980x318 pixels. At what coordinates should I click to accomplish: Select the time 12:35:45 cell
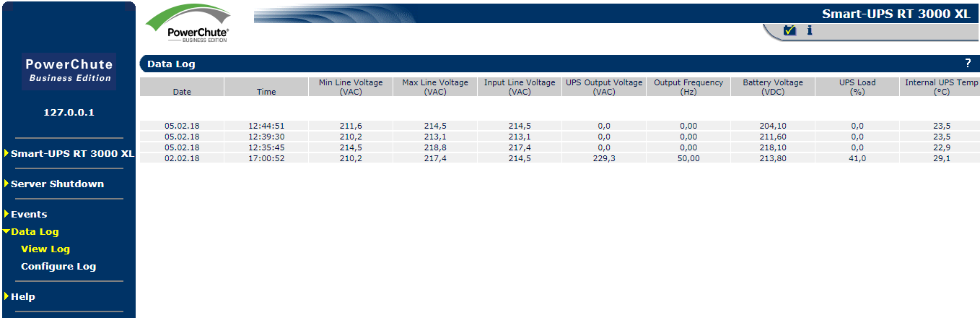[266, 147]
